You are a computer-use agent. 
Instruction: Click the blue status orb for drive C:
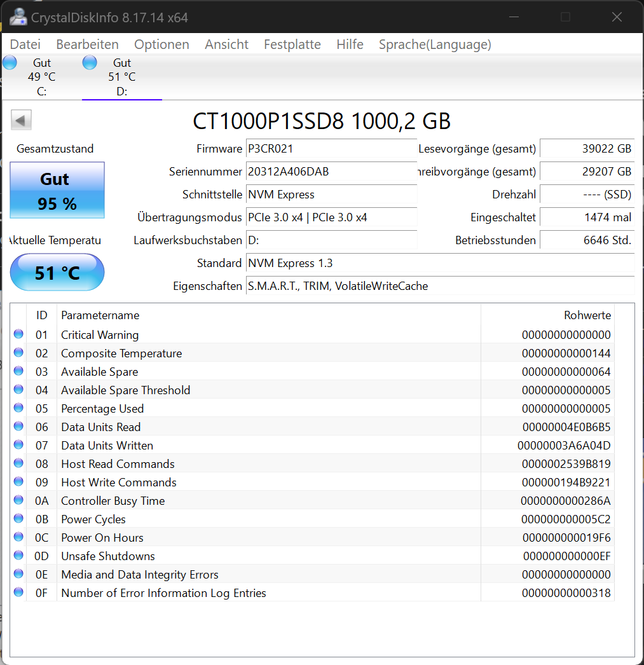coord(10,63)
